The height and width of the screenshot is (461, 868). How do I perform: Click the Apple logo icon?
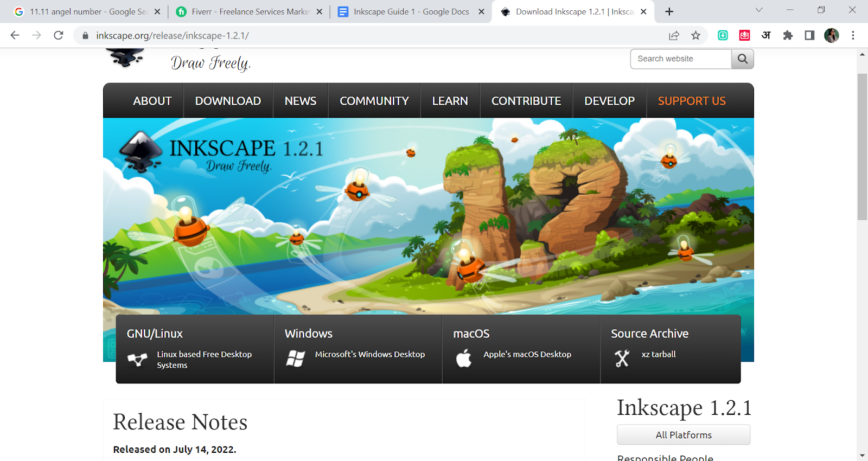(x=464, y=358)
